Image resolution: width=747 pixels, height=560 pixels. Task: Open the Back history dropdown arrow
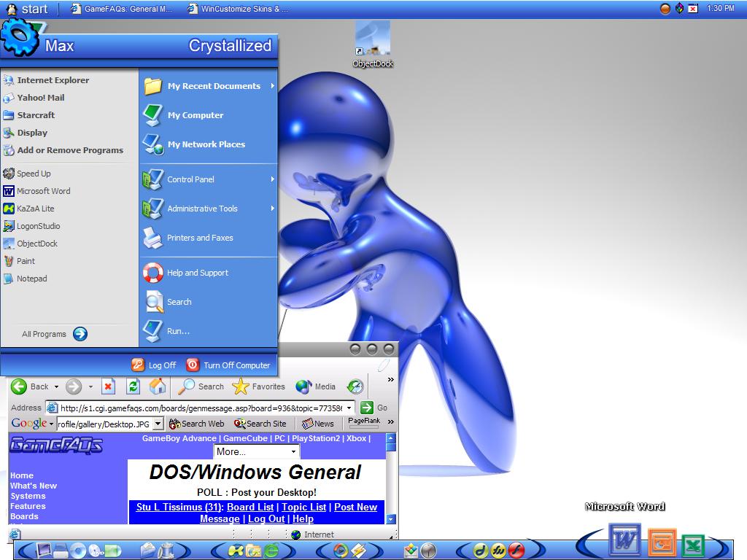(56, 386)
